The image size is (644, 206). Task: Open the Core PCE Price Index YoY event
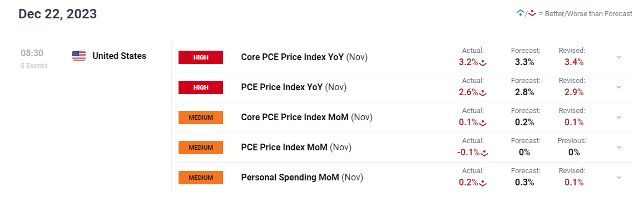(304, 57)
